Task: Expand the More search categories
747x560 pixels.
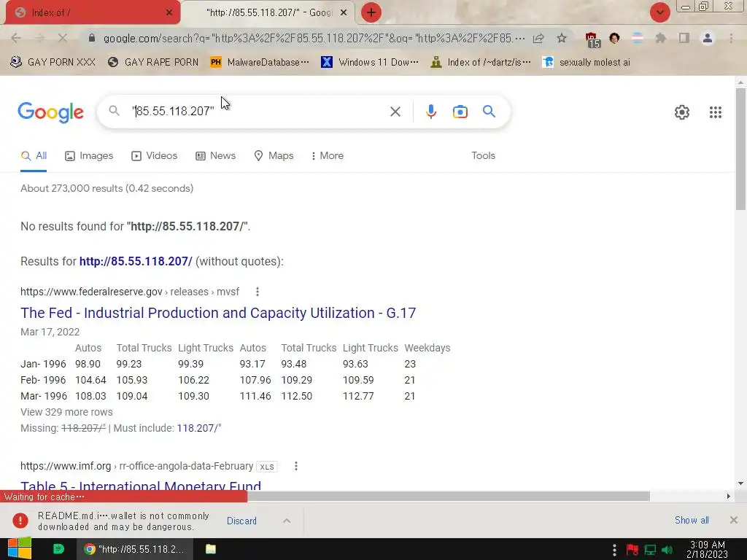Action: (327, 156)
